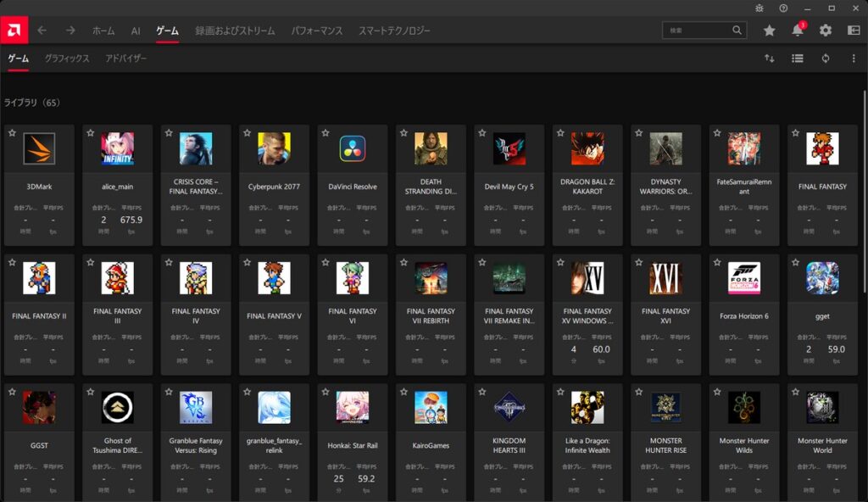Open the FINAL FANTASY XVI icon

(666, 278)
